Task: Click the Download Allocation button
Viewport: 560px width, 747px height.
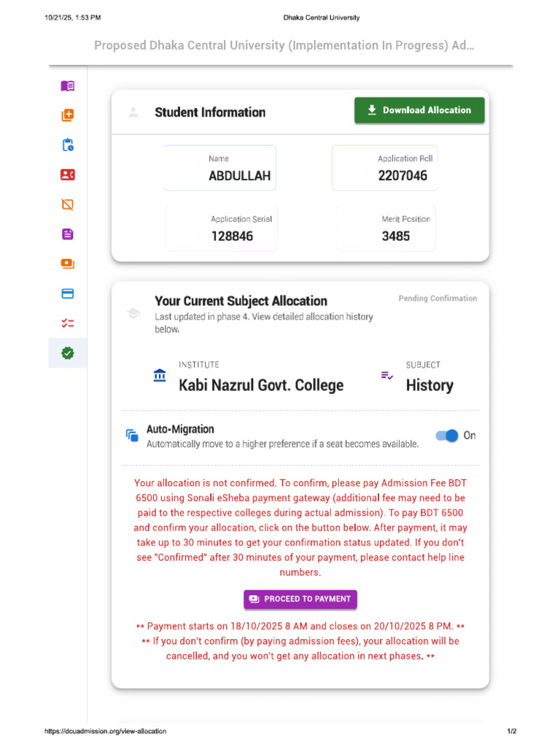Action: coord(419,110)
